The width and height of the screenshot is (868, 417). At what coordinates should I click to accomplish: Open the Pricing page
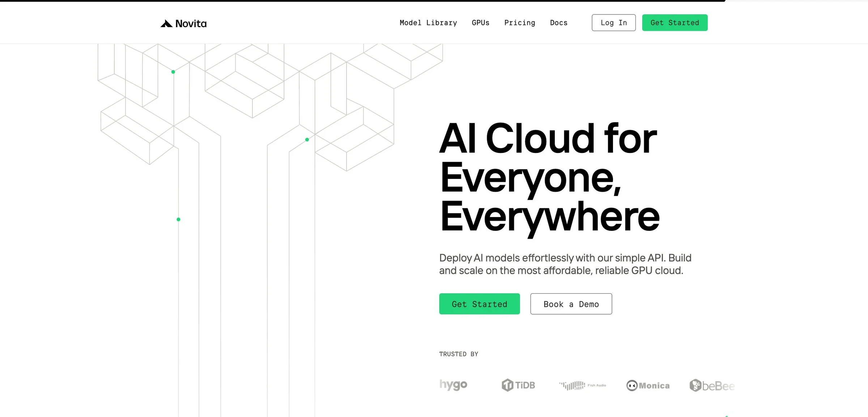point(519,23)
